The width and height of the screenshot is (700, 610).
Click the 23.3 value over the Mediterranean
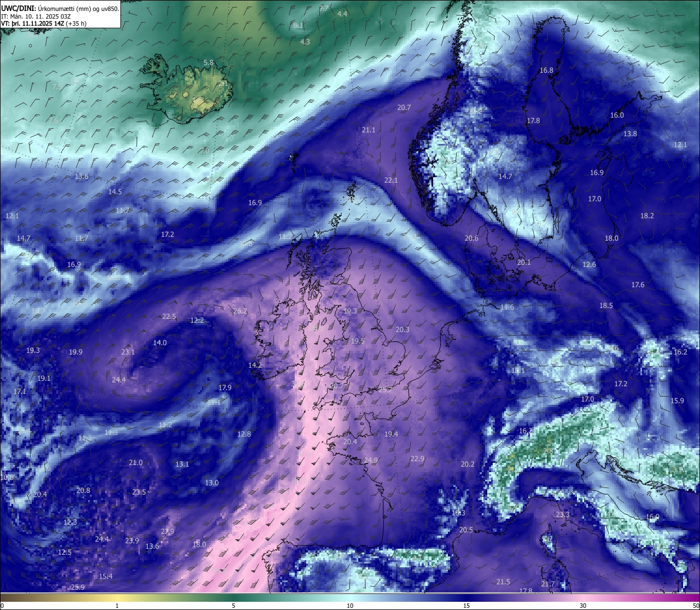(563, 514)
